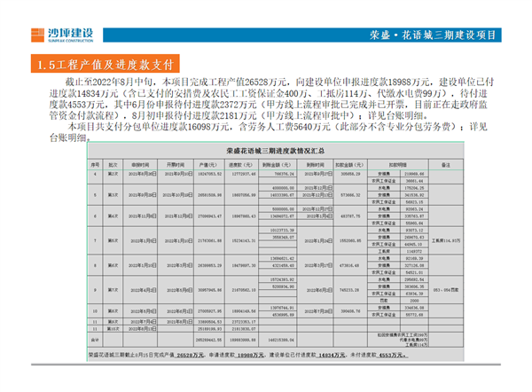Select the 到账金额(元) column header

point(278,165)
